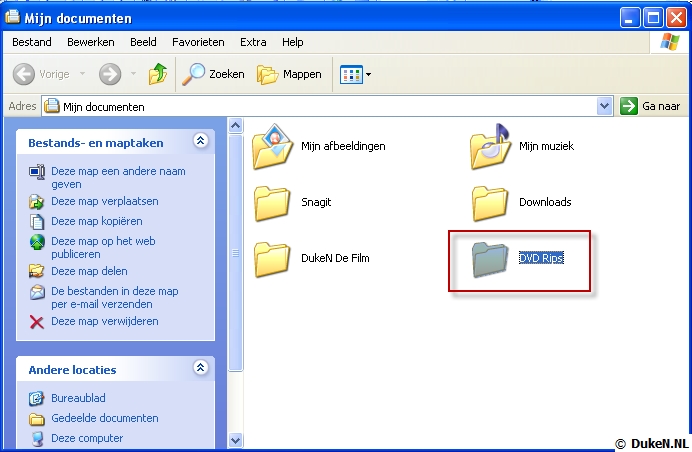Open the Bestand menu
Screen dimensions: 692x452
[32, 42]
